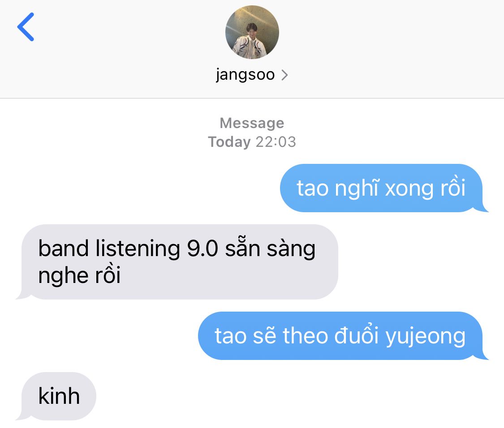Click the word "band" in gray bubble
The image size is (504, 428).
pos(63,248)
